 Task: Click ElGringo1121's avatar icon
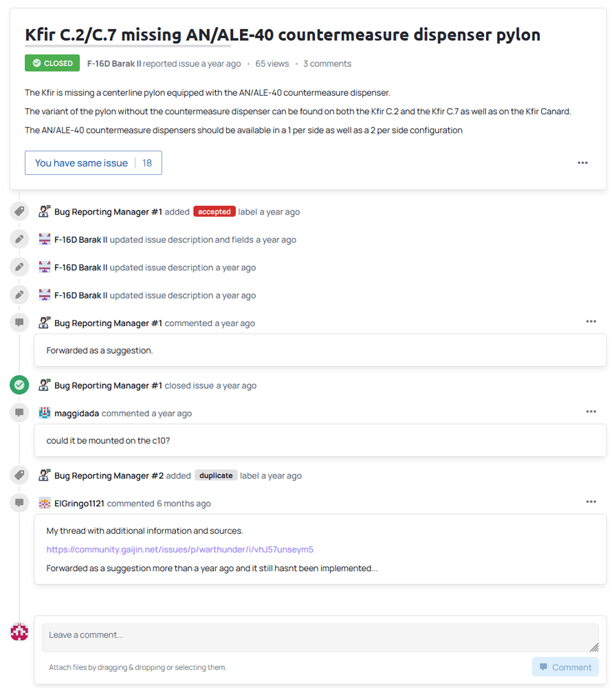point(44,504)
